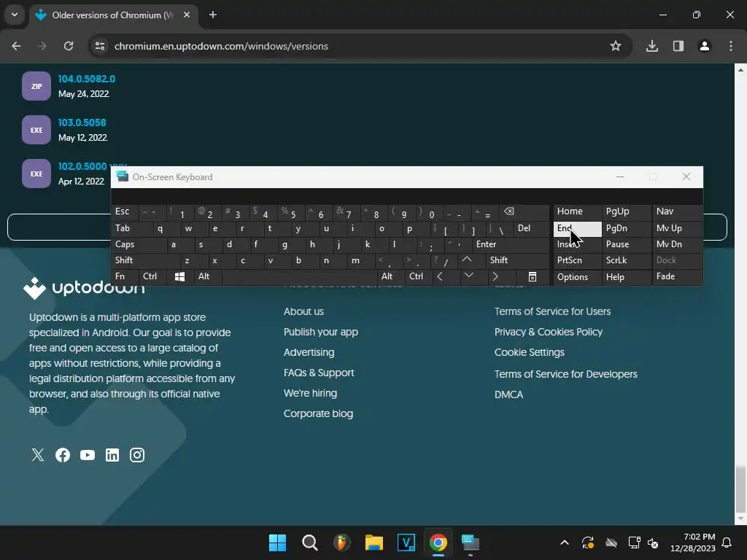Open the DMCA link
This screenshot has height=560, width=747.
[508, 394]
